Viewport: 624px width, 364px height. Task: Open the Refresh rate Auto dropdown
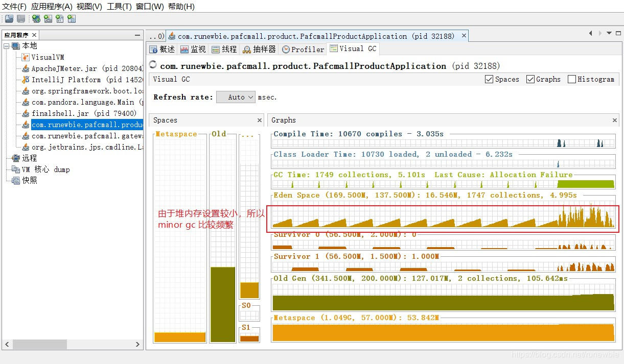coord(236,97)
